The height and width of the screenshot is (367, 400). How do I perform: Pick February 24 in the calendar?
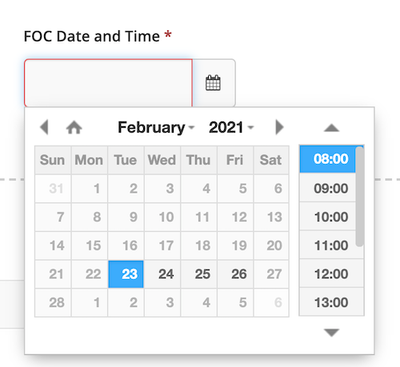[x=162, y=274]
